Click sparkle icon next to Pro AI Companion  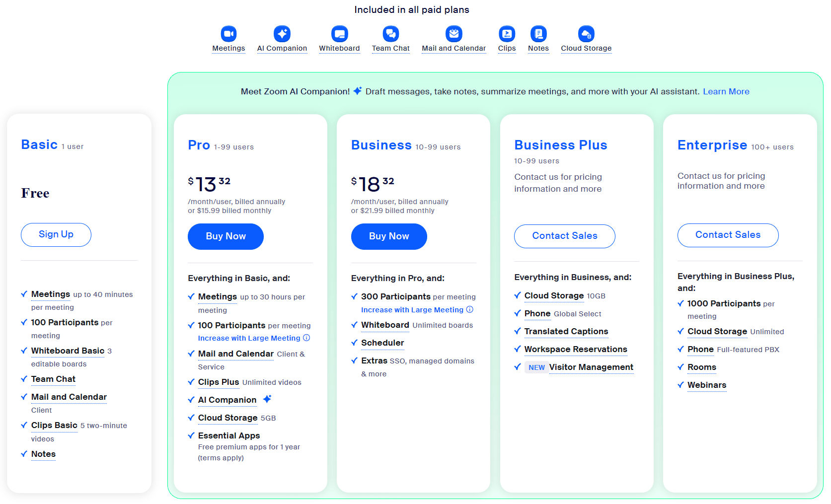[267, 399]
